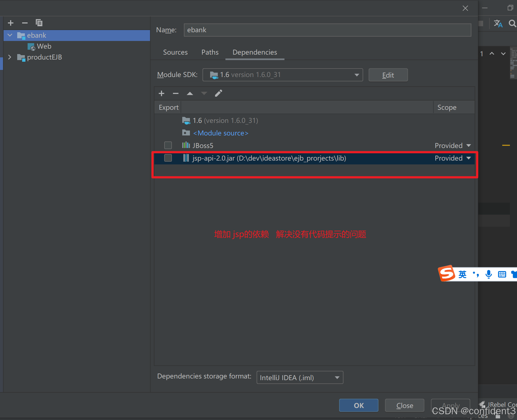Open dependencies storage format dropdown
This screenshot has height=420, width=517.
click(300, 377)
